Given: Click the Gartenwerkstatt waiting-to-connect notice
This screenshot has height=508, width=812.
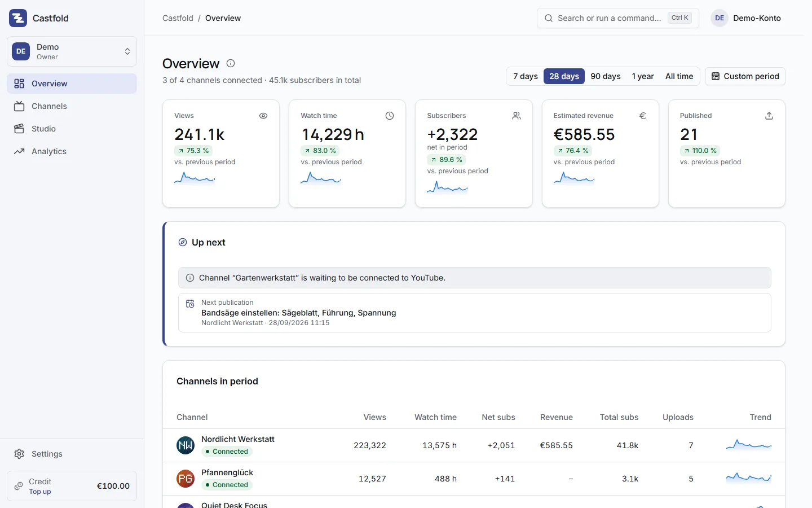Looking at the screenshot, I should (475, 278).
